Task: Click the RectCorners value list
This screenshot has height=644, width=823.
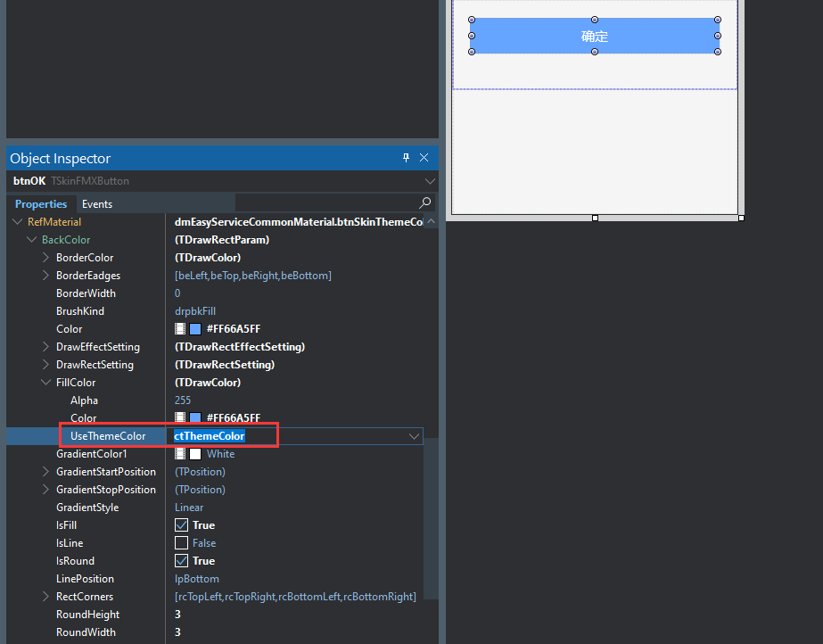Action: click(295, 596)
